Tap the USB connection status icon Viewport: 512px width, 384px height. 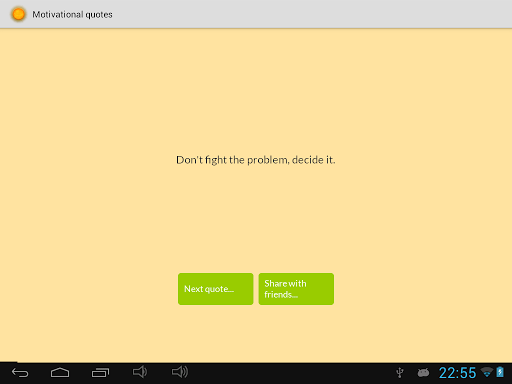(400, 373)
